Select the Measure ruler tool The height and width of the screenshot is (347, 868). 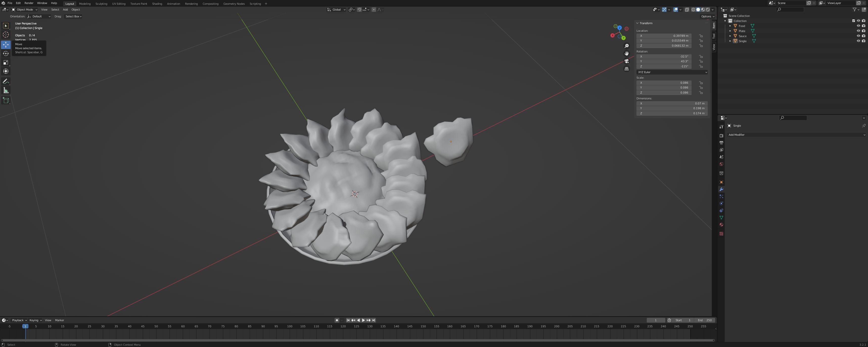[6, 90]
